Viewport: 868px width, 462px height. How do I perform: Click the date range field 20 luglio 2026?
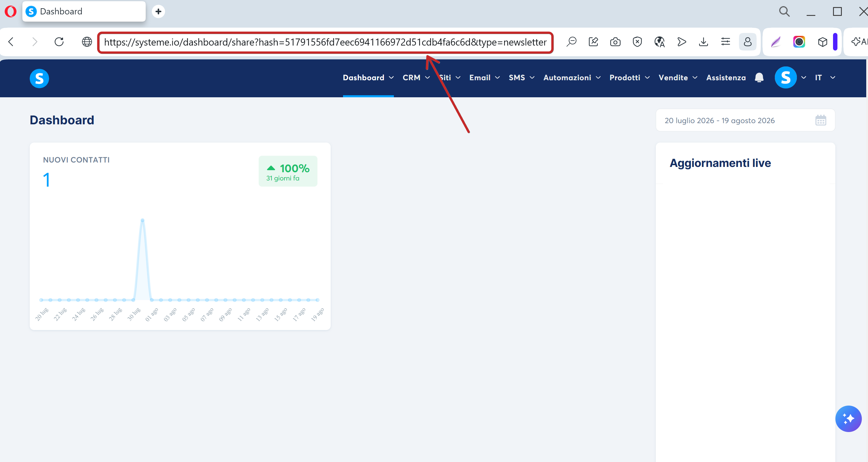[745, 120]
